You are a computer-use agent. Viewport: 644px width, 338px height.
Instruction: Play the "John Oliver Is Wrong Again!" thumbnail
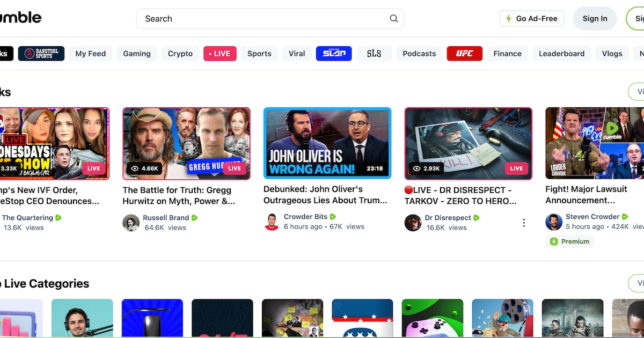tap(327, 143)
